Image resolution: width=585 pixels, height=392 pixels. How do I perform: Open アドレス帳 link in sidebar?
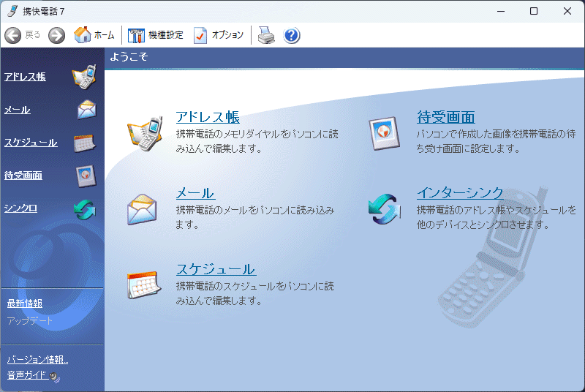pos(25,77)
